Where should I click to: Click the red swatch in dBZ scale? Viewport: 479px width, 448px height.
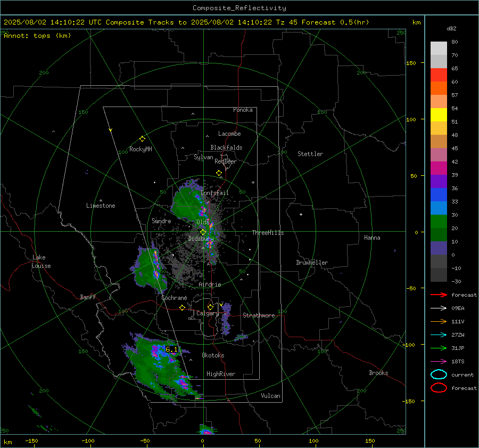439,75
